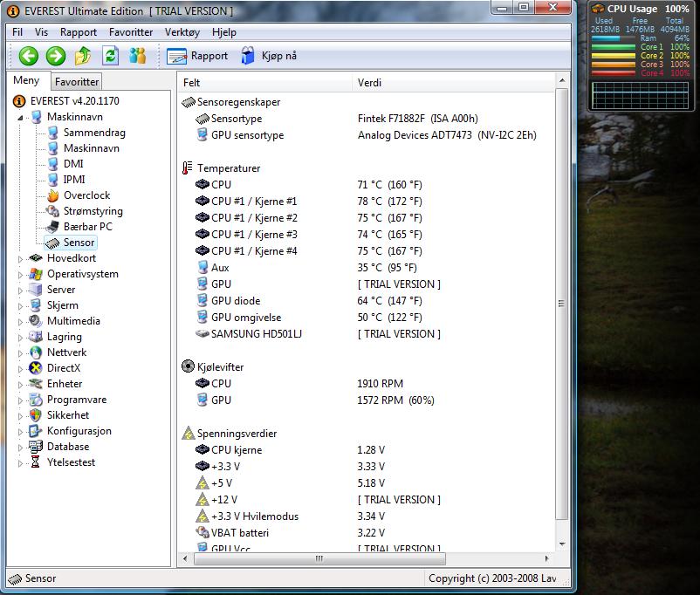Click the Verdi column header
Image resolution: width=700 pixels, height=595 pixels.
pyautogui.click(x=453, y=83)
